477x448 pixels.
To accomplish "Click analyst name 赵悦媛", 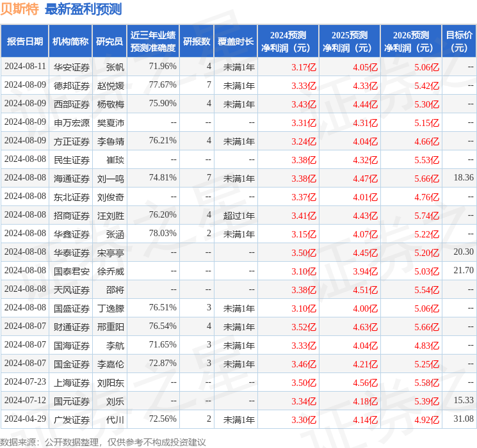I will coord(110,86).
